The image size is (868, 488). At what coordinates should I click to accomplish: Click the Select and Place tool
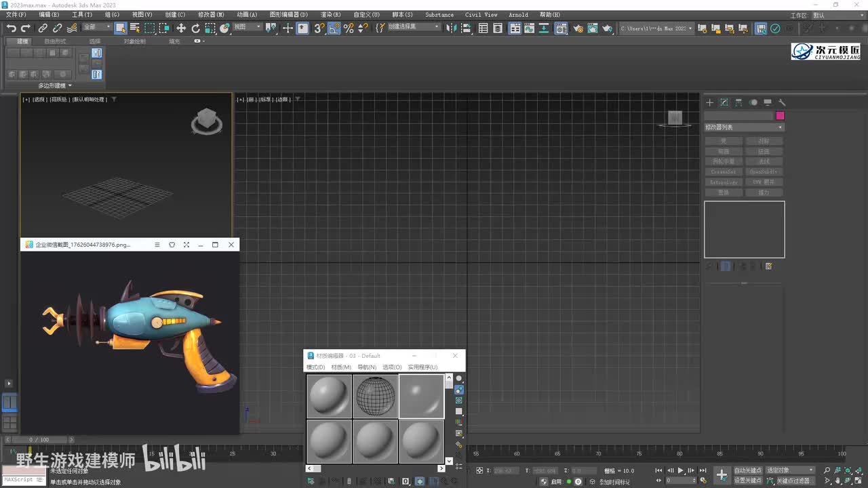coord(225,28)
